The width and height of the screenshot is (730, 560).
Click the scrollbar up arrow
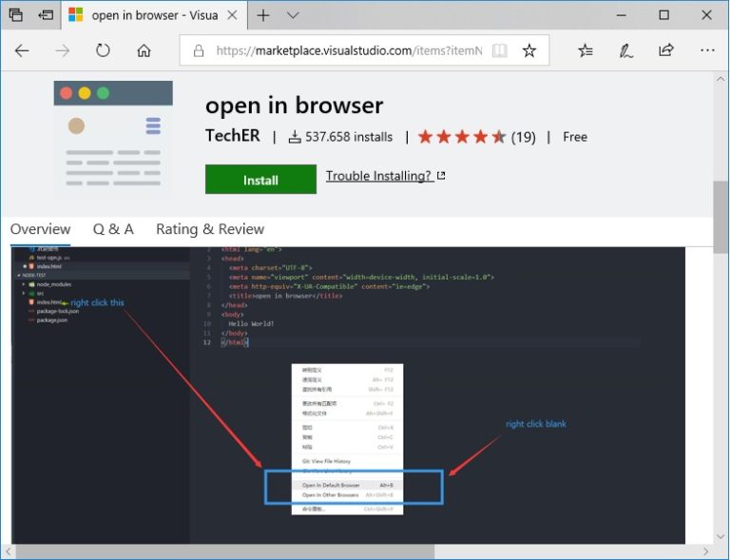(720, 79)
